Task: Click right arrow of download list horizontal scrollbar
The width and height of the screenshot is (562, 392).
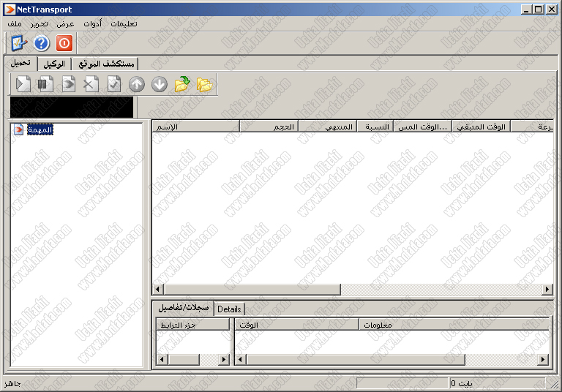Action: [547, 290]
